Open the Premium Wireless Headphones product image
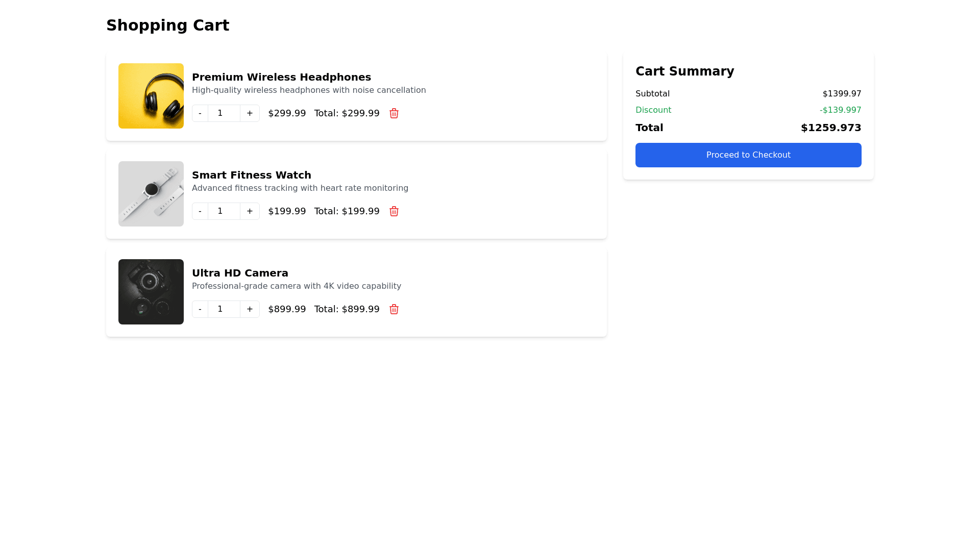 (x=151, y=95)
